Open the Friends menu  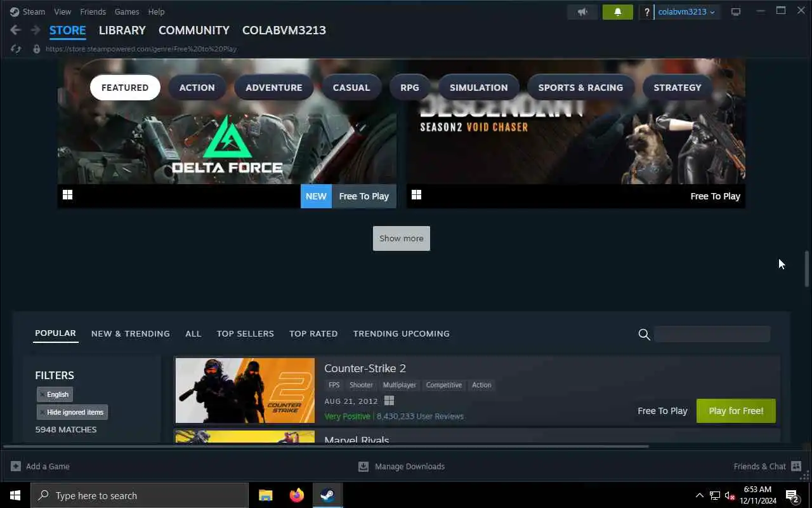(93, 11)
